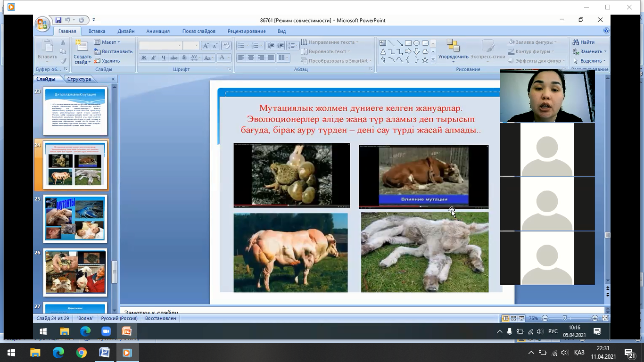
Task: Select the star shape in shapes gallery
Action: click(x=425, y=60)
